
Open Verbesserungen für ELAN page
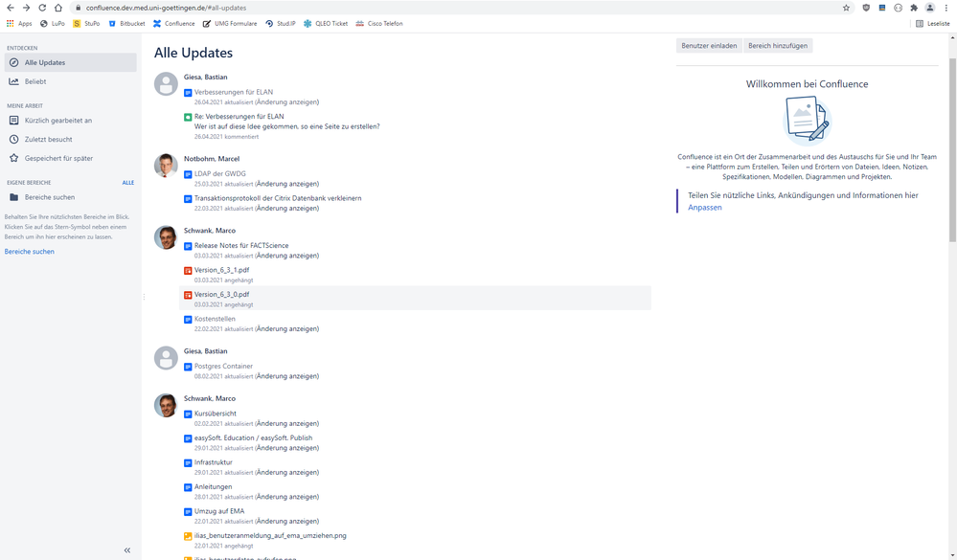(x=234, y=92)
